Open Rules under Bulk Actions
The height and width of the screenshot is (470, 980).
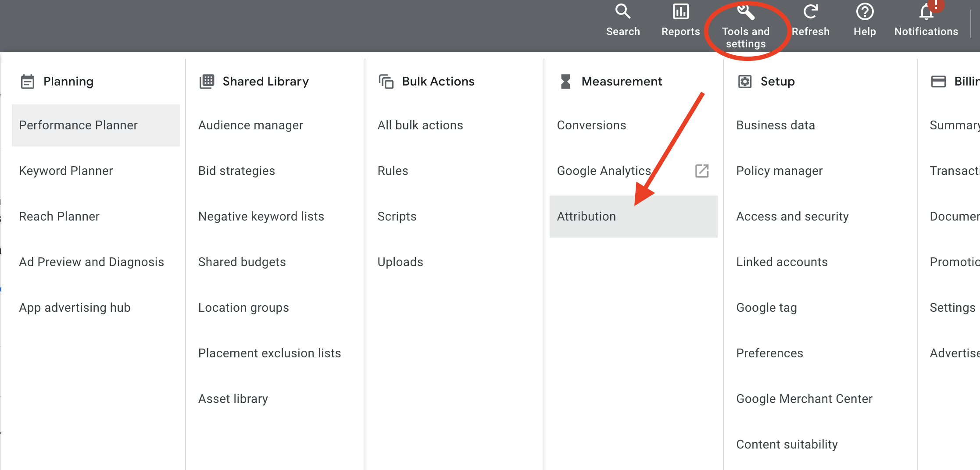pos(393,171)
